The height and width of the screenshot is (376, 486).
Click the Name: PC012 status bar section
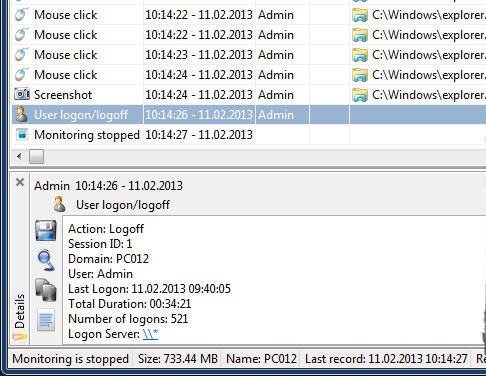click(x=261, y=359)
